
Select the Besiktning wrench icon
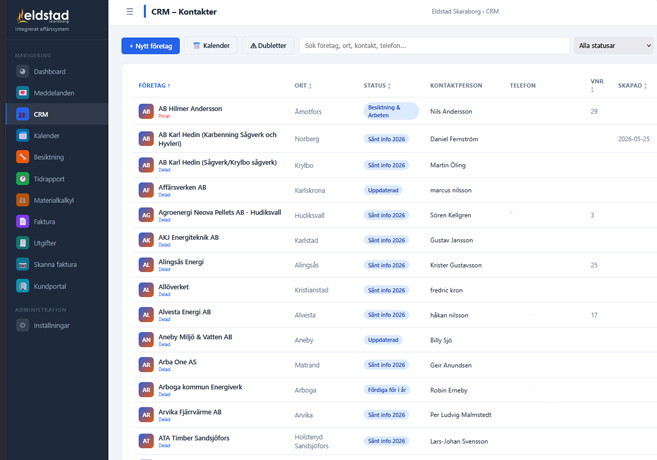[23, 157]
